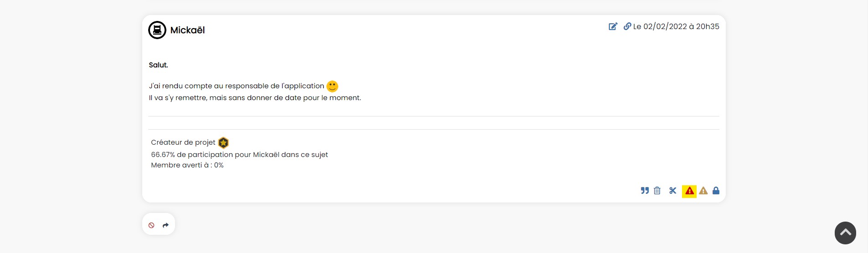This screenshot has width=868, height=253.
Task: Delete the post using the trash icon
Action: tap(657, 191)
